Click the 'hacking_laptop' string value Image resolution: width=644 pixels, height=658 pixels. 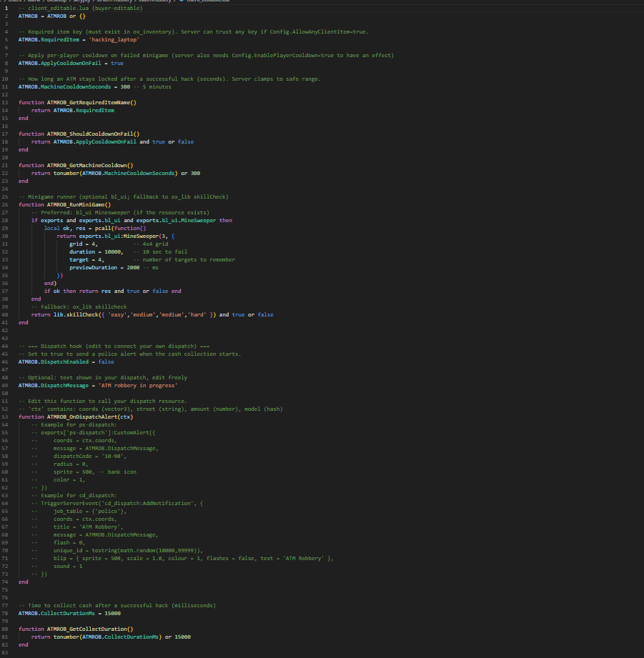tap(114, 39)
